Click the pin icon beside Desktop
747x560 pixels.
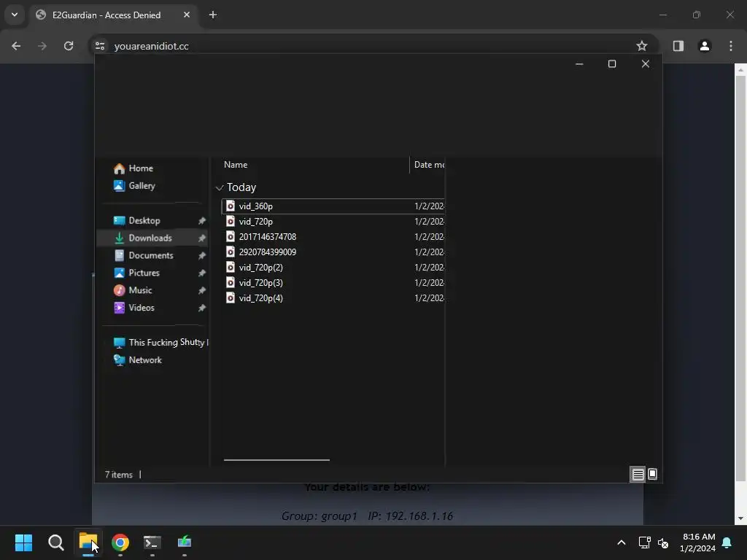point(202,220)
